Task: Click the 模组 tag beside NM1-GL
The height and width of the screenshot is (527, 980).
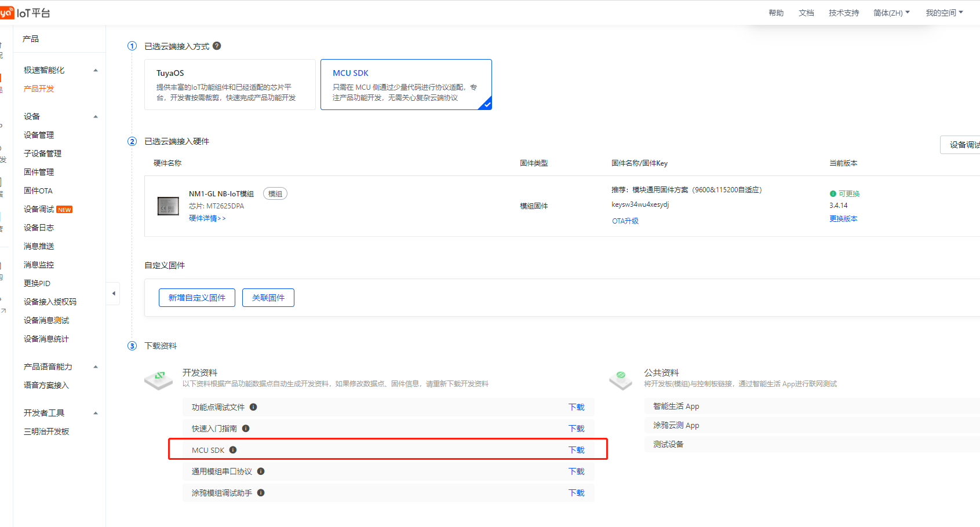Action: click(x=275, y=194)
